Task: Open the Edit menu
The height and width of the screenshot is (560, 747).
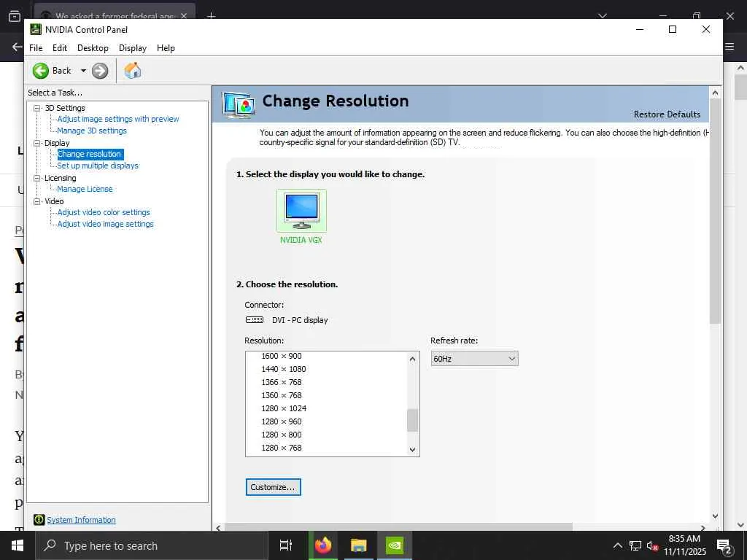Action: [60, 48]
